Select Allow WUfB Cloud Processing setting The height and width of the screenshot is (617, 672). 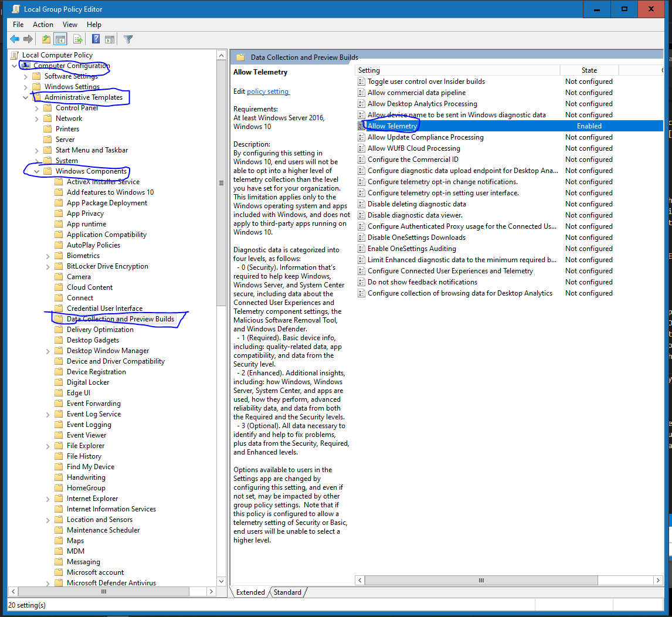[x=413, y=148]
